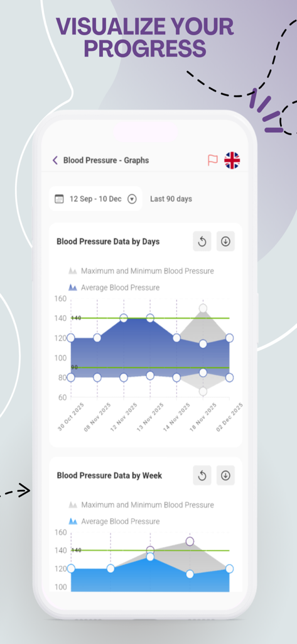Select the 08 Nov 2025 lower data point

pyautogui.click(x=97, y=377)
